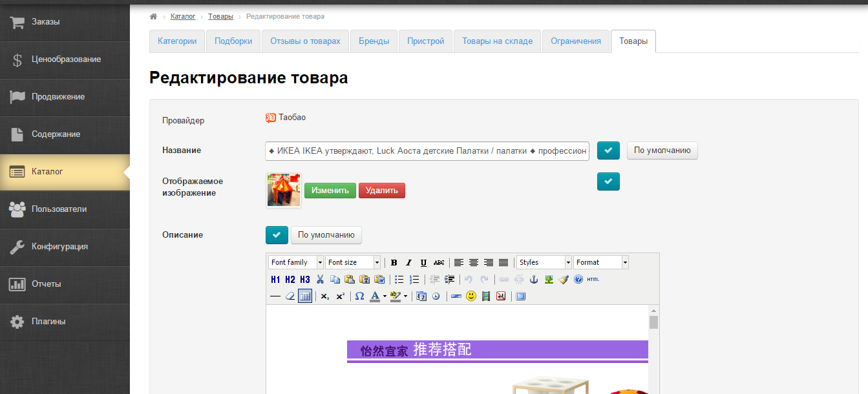868x394 pixels.
Task: Insert an emoticon with the smiley icon
Action: (471, 296)
